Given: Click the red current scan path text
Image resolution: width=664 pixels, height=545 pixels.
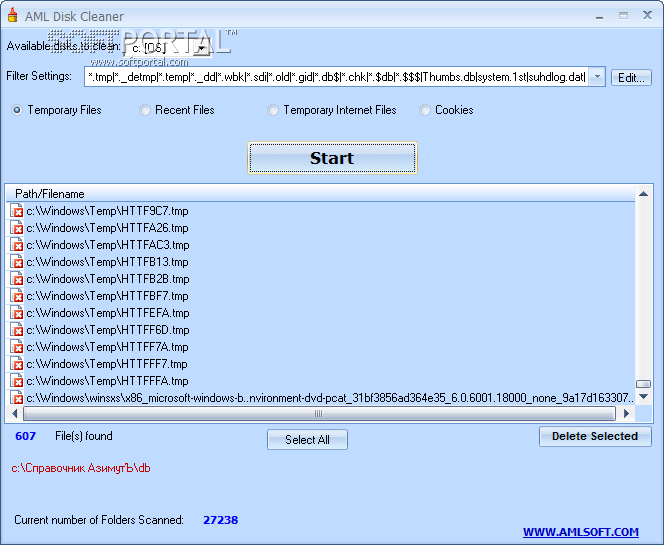Looking at the screenshot, I should point(81,468).
